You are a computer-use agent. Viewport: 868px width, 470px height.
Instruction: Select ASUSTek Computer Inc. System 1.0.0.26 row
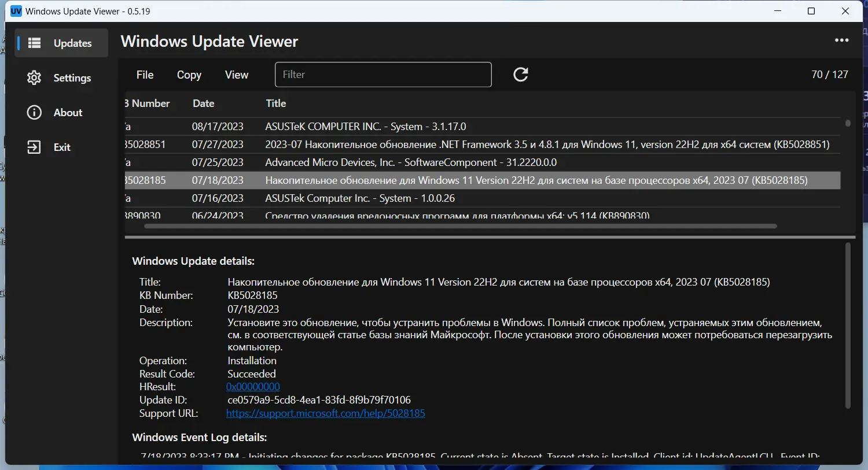tap(483, 198)
